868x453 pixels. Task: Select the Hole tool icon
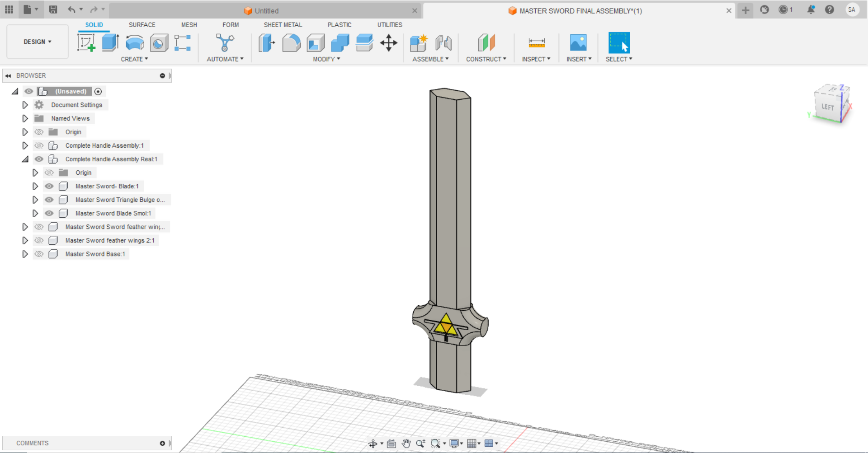pos(159,43)
